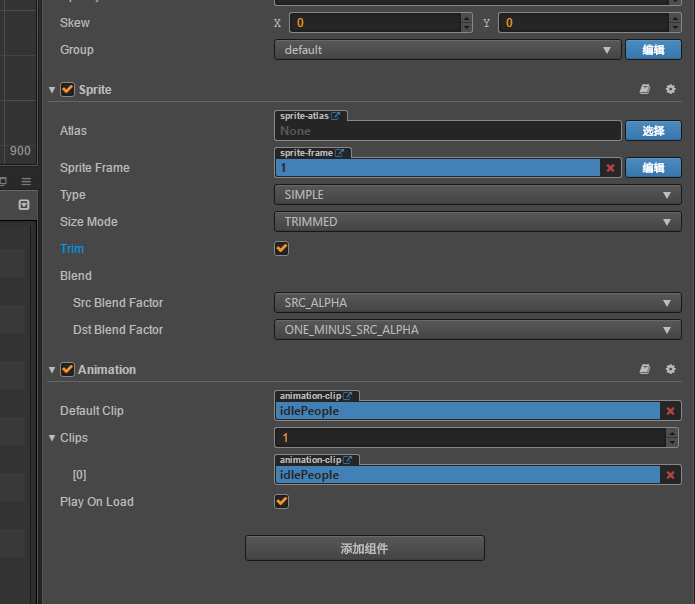This screenshot has width=695, height=604.
Task: Click the Play On Load label
Action: tap(97, 502)
